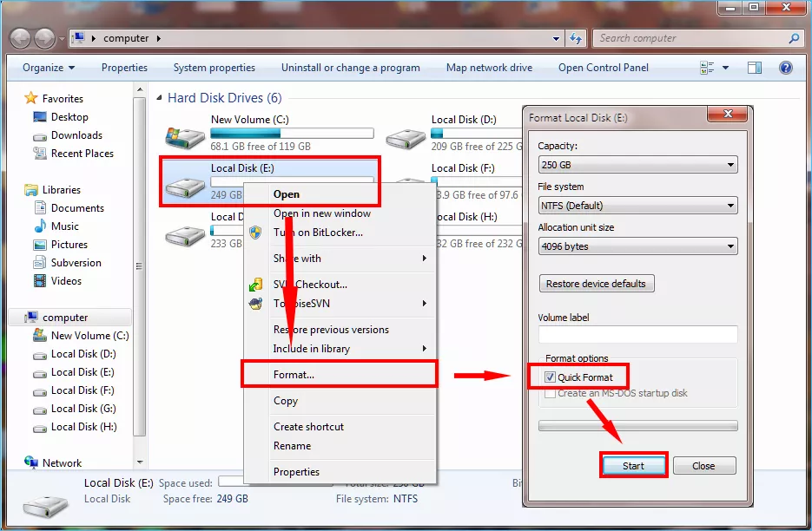Click Properties in the toolbar

pos(124,68)
